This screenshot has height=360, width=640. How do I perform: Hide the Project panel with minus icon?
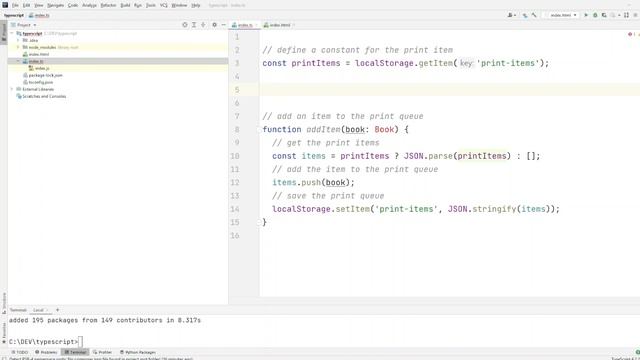[x=223, y=25]
